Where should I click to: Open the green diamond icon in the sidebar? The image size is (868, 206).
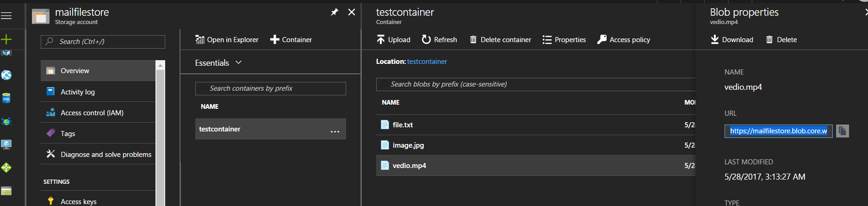(6, 168)
